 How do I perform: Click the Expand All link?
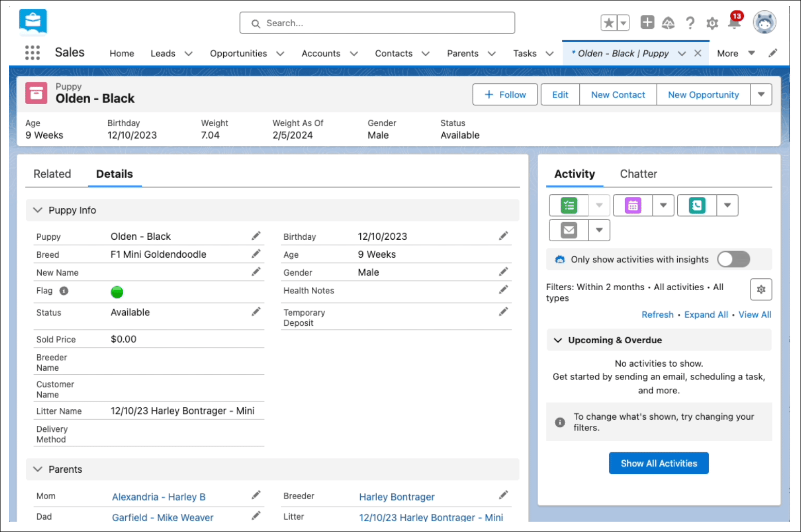[x=706, y=314]
